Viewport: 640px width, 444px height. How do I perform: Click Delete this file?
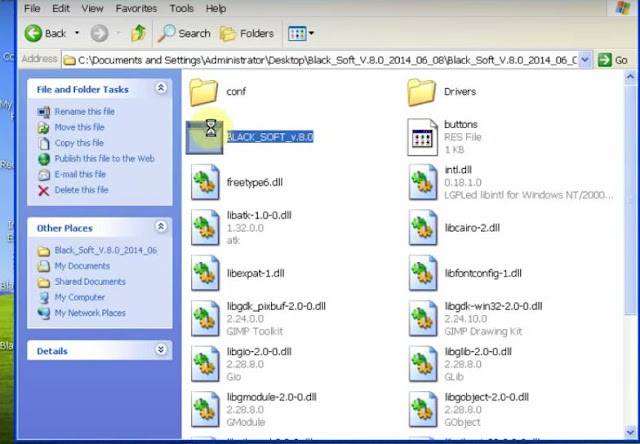point(73,190)
